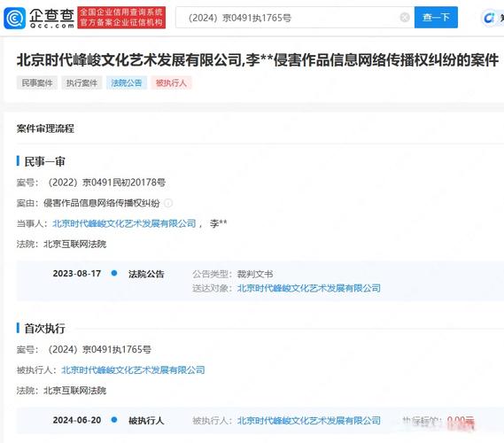Click the 2023-08-17 date text
The width and height of the screenshot is (504, 443).
pos(77,274)
